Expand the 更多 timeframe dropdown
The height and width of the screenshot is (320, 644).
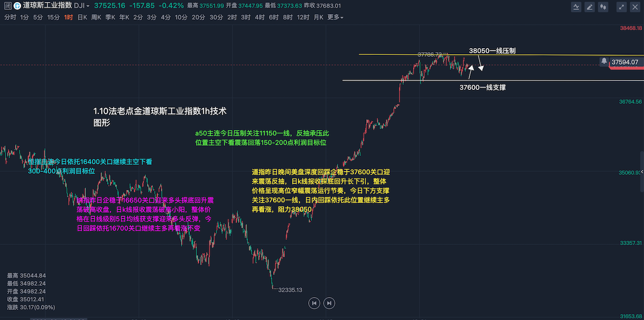pos(335,18)
